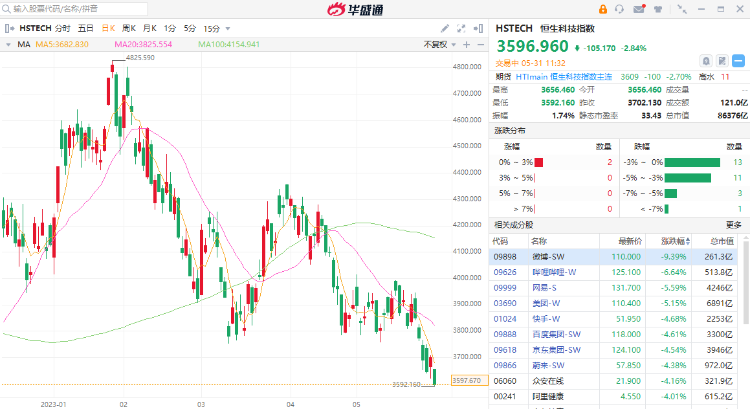Open the 15分 period dropdown arrow

coord(228,29)
